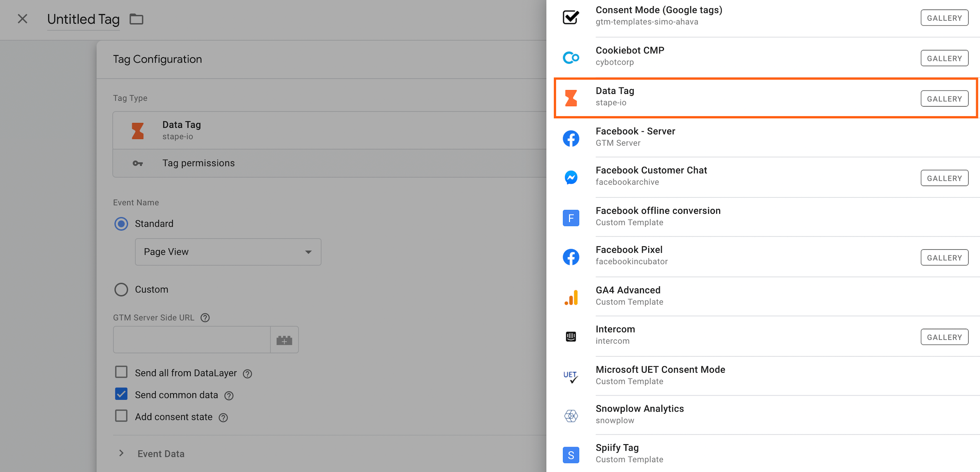Select Consent Mode (Google tags) template
The image size is (980, 472).
[x=763, y=17]
